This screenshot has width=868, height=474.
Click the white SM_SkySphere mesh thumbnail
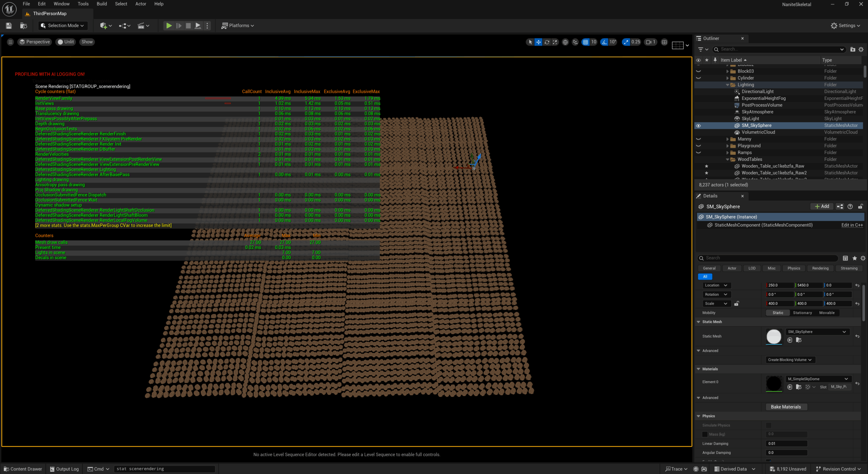tap(774, 337)
